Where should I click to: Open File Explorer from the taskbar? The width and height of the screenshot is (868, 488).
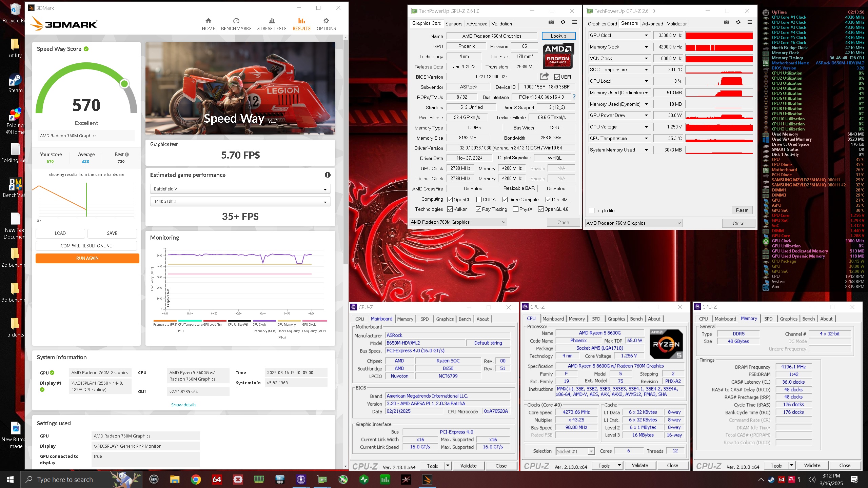tap(175, 480)
